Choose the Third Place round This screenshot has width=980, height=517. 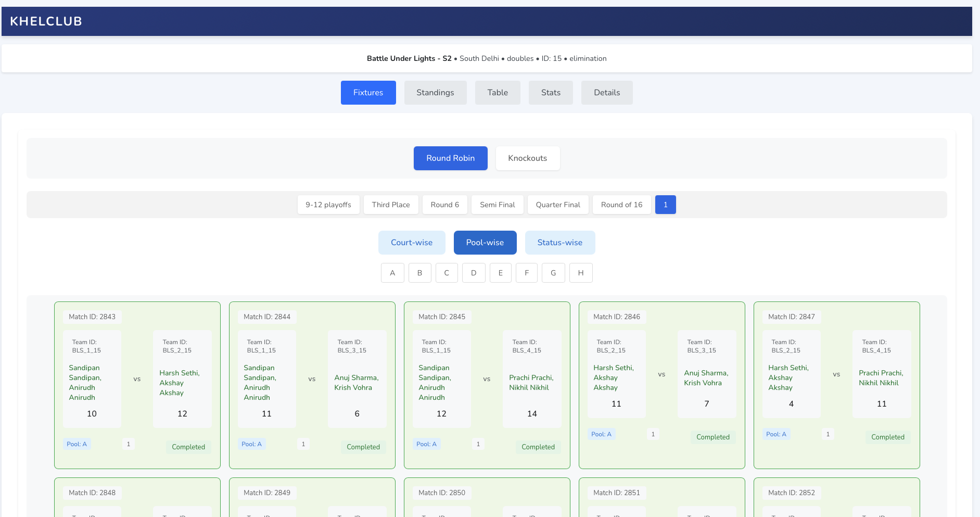coord(390,205)
